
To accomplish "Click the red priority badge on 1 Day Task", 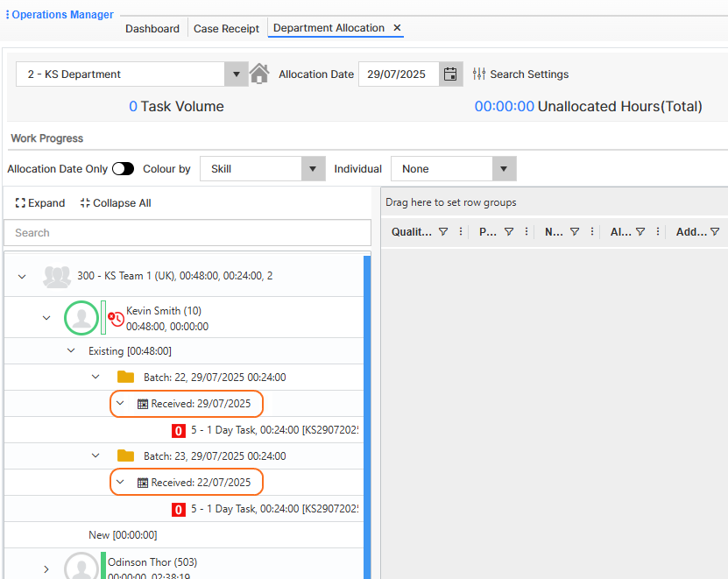I will tap(178, 431).
